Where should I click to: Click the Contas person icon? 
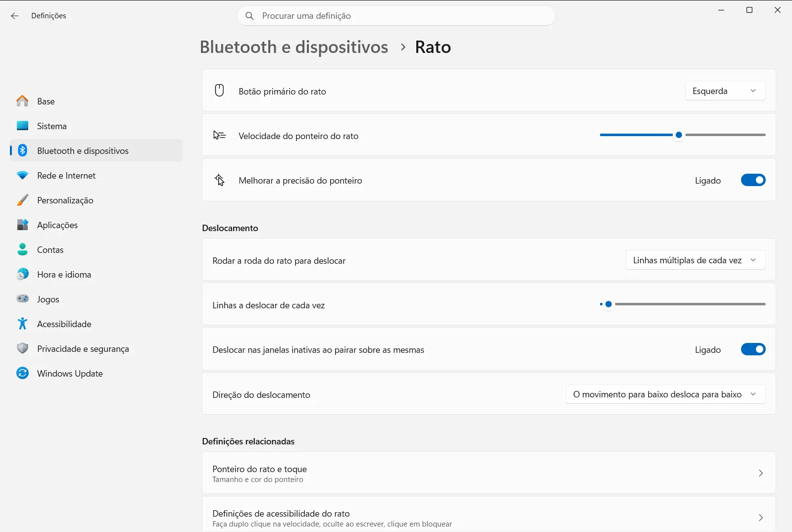22,249
